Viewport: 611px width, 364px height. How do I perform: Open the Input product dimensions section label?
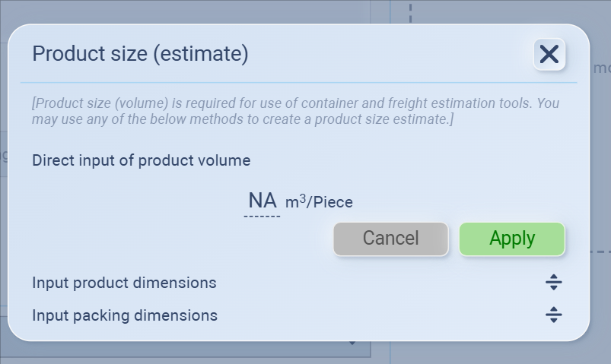coord(124,283)
